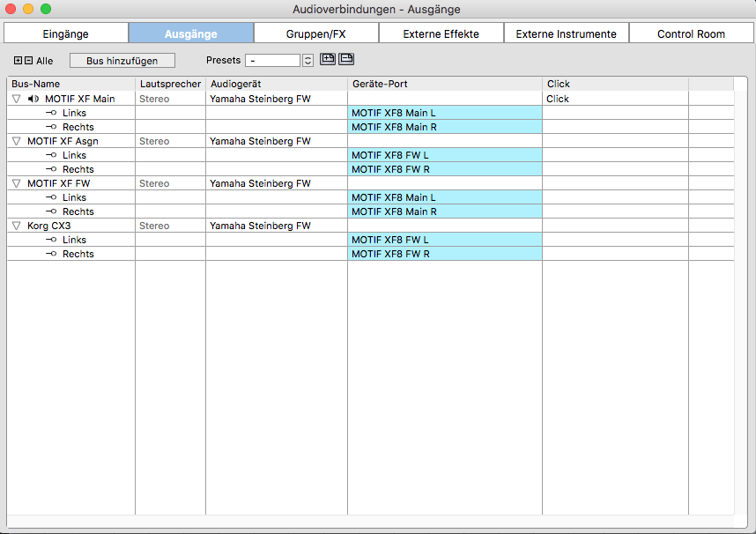Select the MOTIF XF FW bus name
The height and width of the screenshot is (534, 756).
point(59,184)
